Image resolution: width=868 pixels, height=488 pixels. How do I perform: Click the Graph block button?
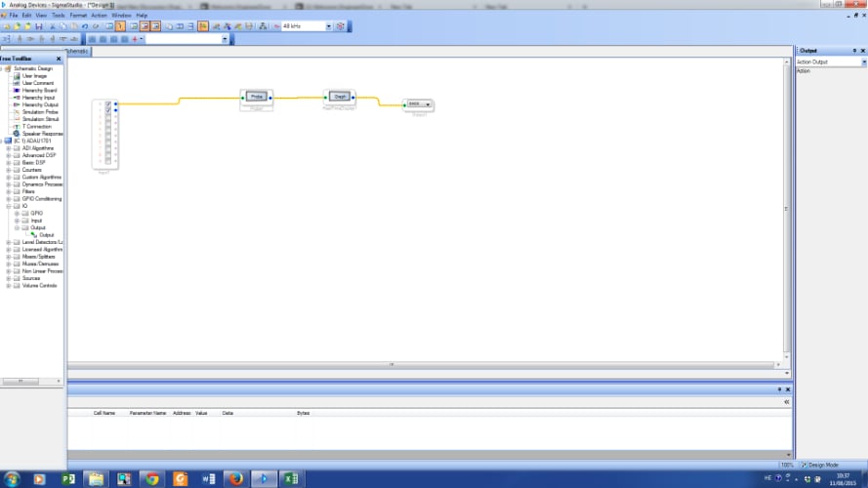click(340, 97)
